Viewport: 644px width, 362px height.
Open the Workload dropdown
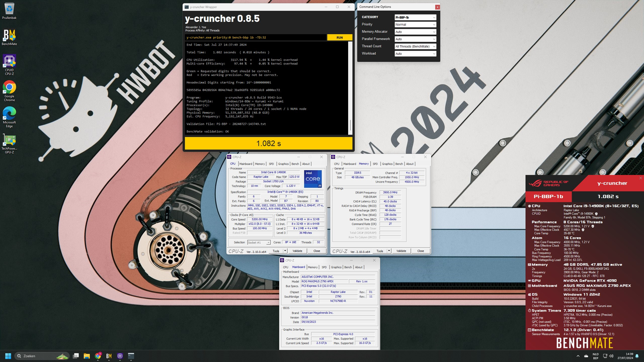tap(416, 53)
